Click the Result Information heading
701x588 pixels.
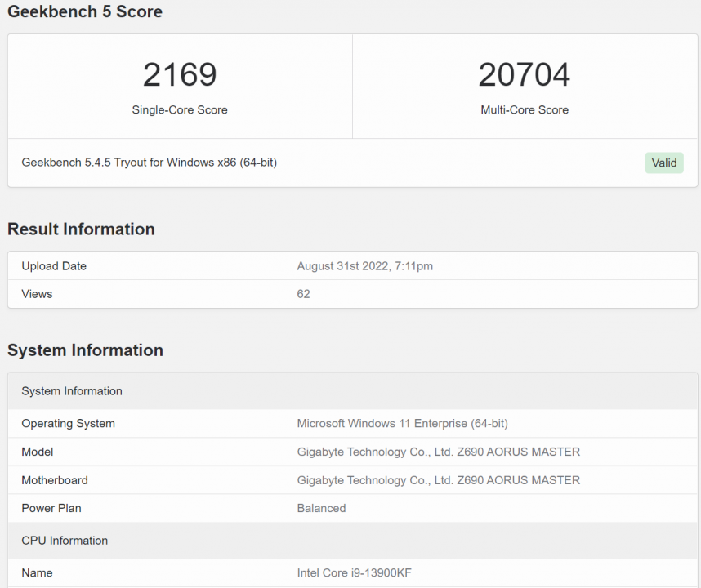point(81,229)
